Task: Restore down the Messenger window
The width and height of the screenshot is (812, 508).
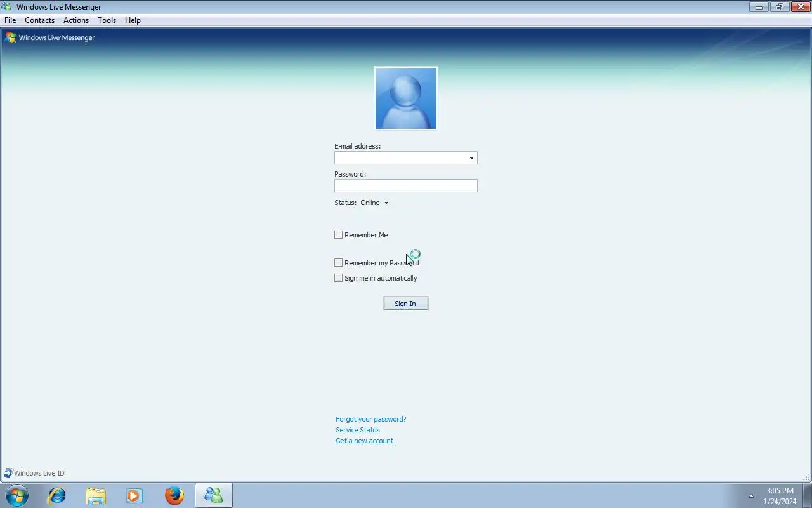Action: 779,7
